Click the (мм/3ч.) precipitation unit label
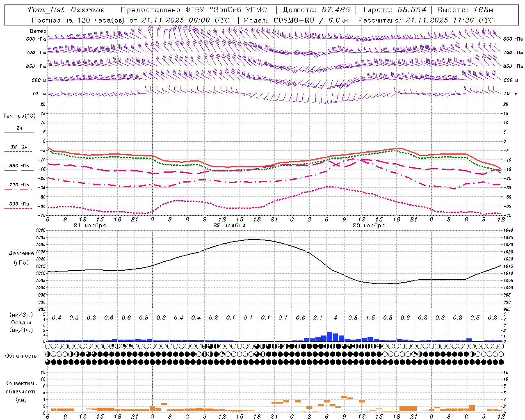The height and width of the screenshot is (420, 525). 21,315
